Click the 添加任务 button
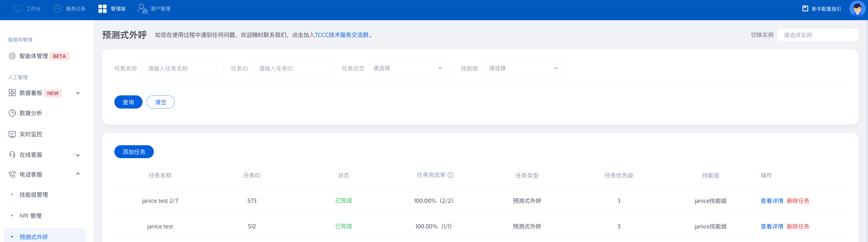Screen dimensions: 868x242 pyautogui.click(x=134, y=152)
